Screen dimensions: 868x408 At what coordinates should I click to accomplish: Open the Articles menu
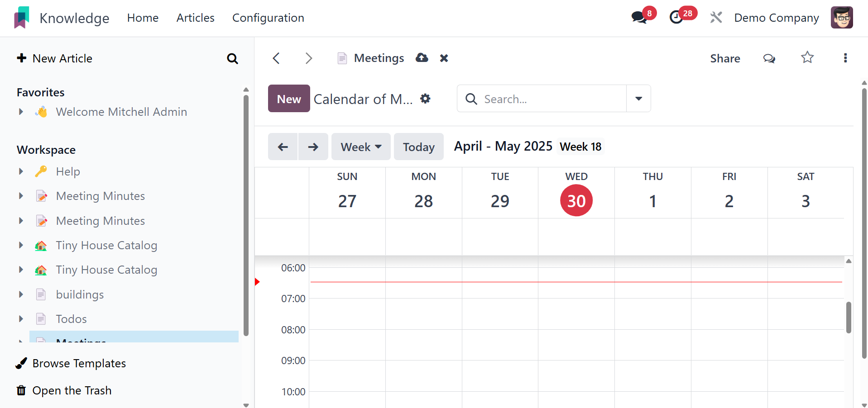(195, 18)
